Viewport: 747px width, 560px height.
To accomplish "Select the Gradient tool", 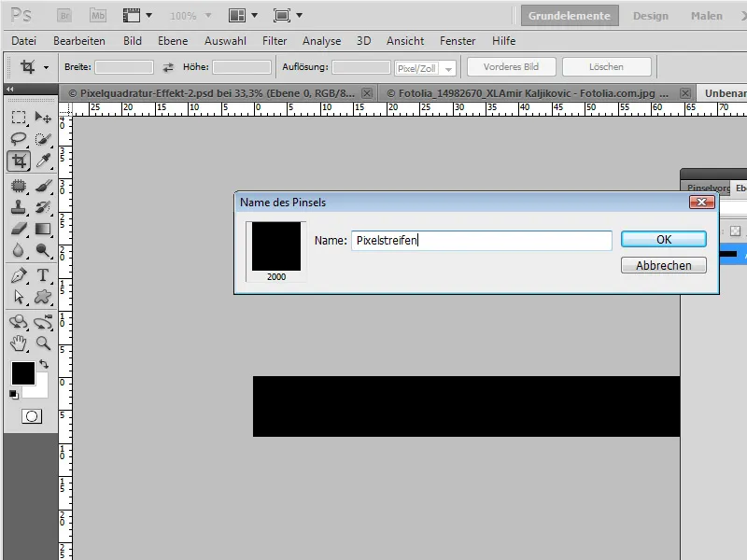I will [43, 229].
